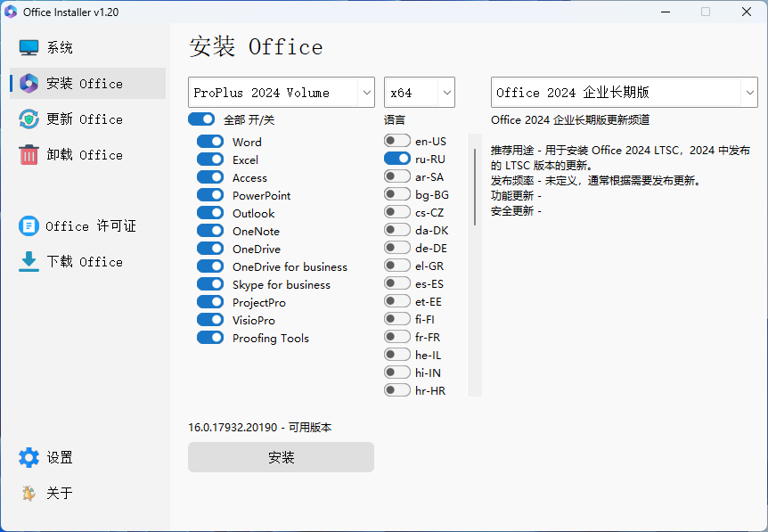Turn on hi-IN language
768x532 pixels.
[397, 372]
